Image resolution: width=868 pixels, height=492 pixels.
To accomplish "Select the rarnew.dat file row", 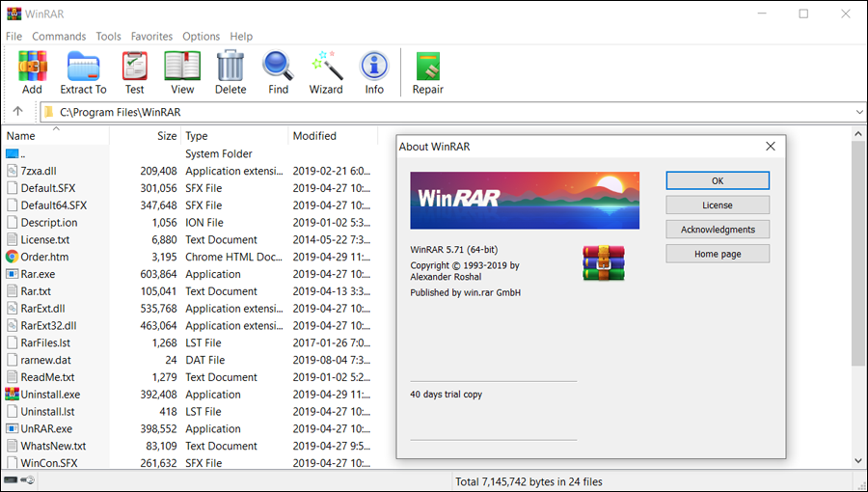I will [188, 360].
